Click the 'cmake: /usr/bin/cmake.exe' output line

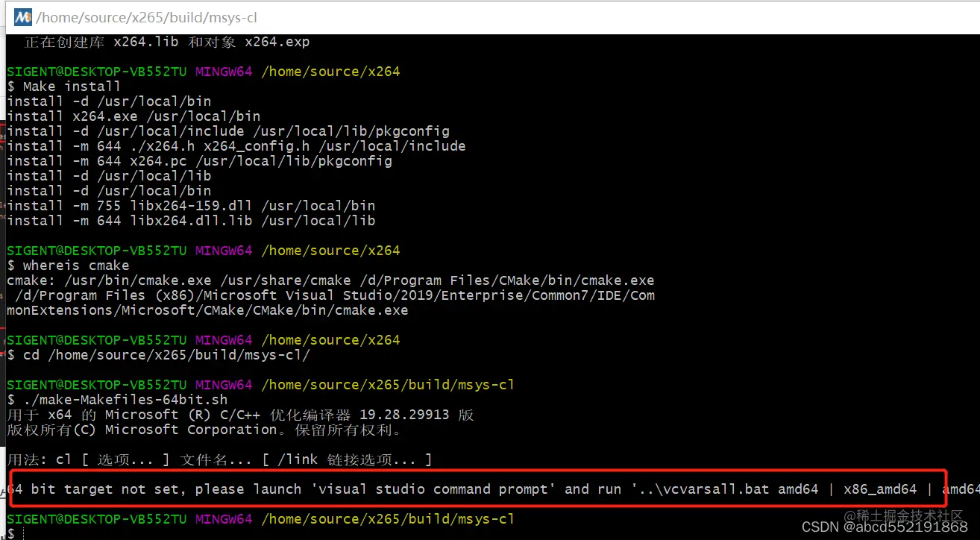coord(330,280)
